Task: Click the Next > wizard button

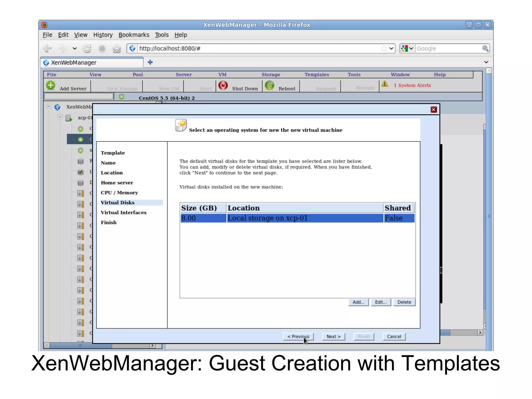Action: point(334,336)
